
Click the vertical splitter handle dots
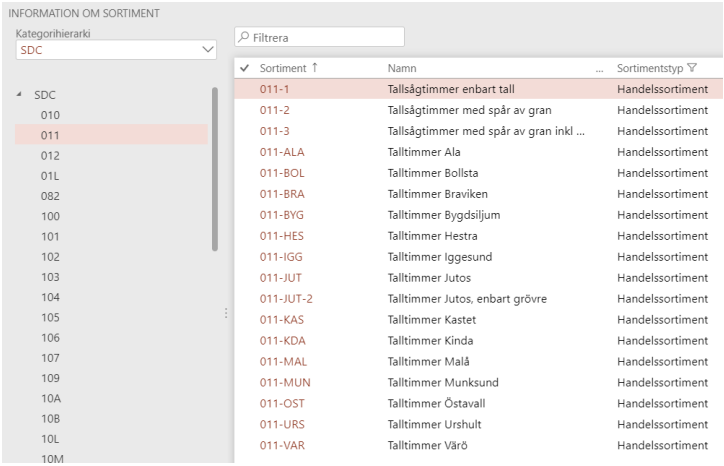click(x=226, y=313)
